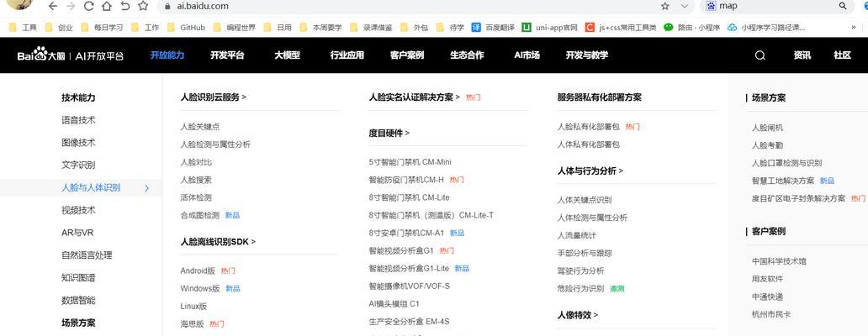Click the ai.baidu.com address bar
The width and height of the screenshot is (868, 336).
click(x=410, y=6)
